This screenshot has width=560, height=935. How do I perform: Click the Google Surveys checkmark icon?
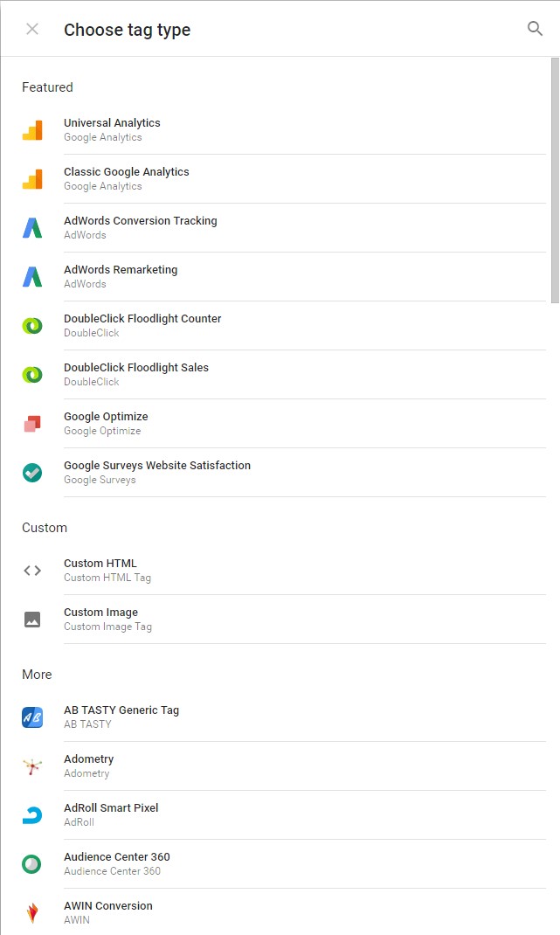32,473
